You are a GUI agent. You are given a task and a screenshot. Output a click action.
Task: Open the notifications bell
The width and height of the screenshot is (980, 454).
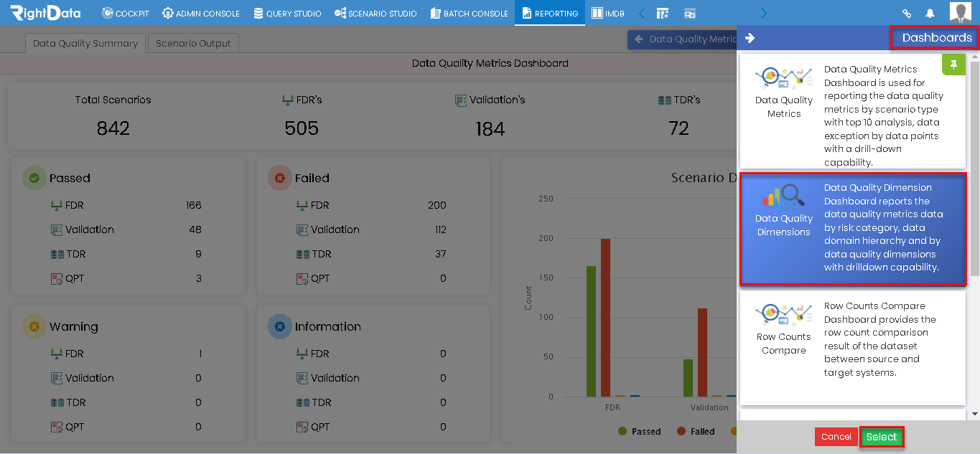click(930, 13)
